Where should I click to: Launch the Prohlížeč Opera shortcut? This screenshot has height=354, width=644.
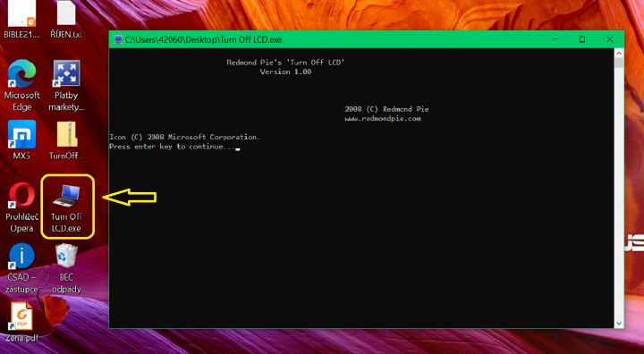[x=21, y=207]
